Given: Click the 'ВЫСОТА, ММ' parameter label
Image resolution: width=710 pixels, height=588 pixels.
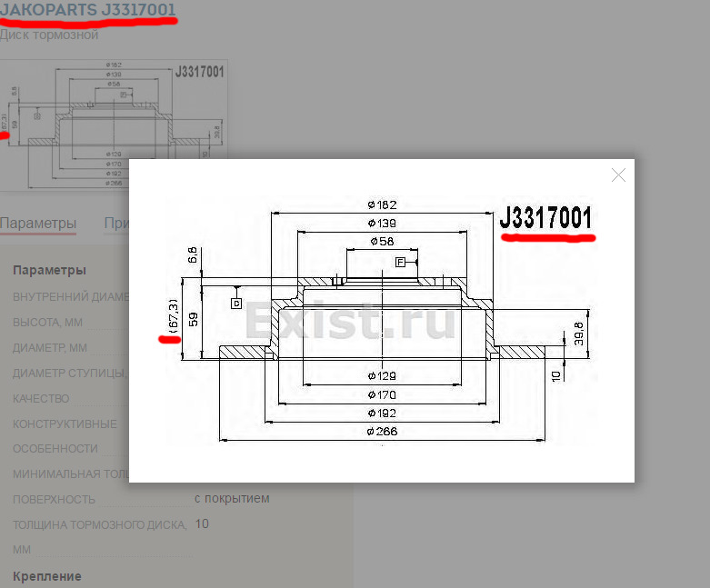Looking at the screenshot, I should point(47,323).
